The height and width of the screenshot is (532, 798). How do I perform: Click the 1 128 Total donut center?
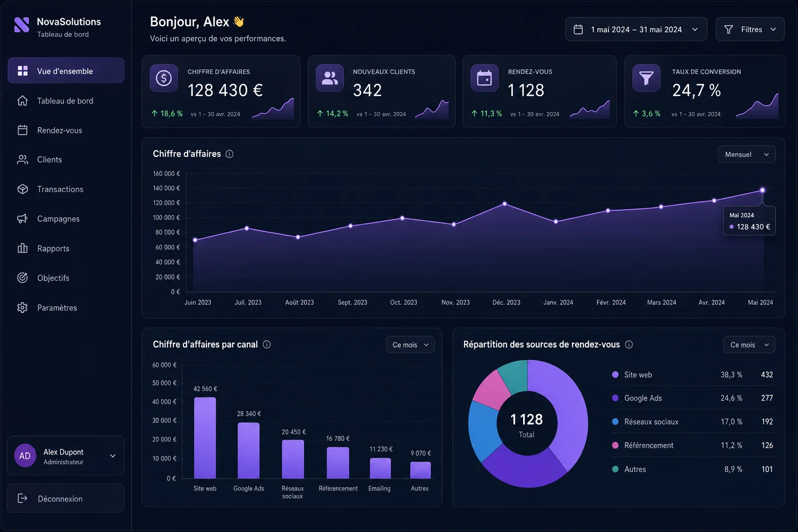click(527, 425)
